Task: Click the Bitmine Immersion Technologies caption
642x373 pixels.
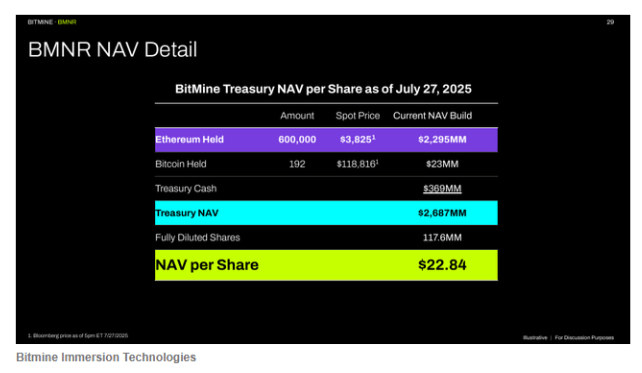Action: click(106, 357)
